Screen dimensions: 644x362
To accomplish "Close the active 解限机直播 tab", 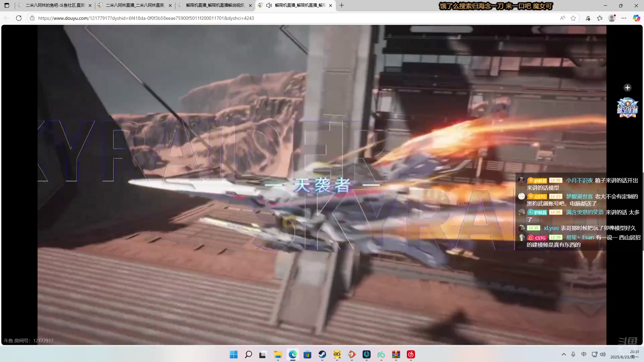I will click(330, 5).
